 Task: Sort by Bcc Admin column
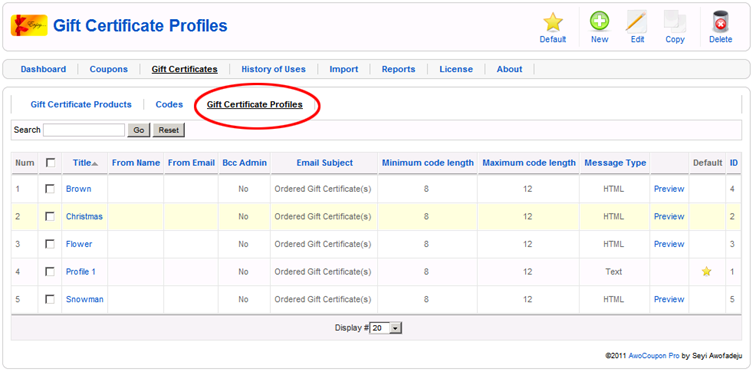point(244,163)
